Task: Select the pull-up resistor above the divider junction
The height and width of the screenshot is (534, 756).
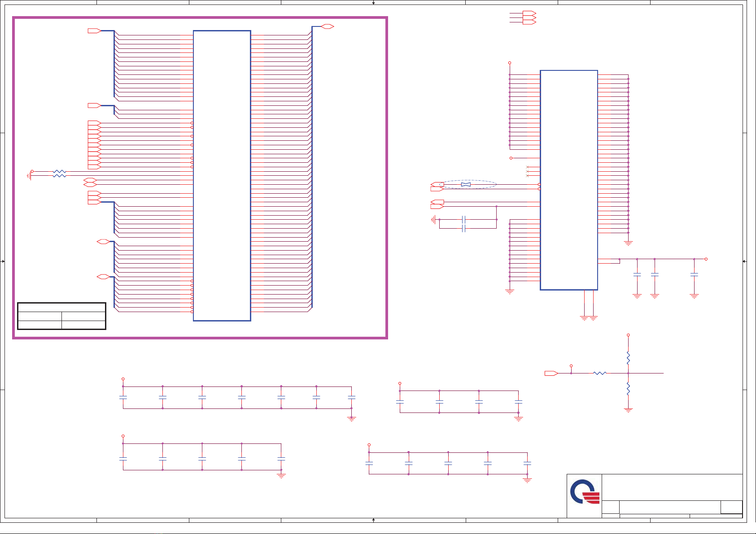Action: point(628,358)
